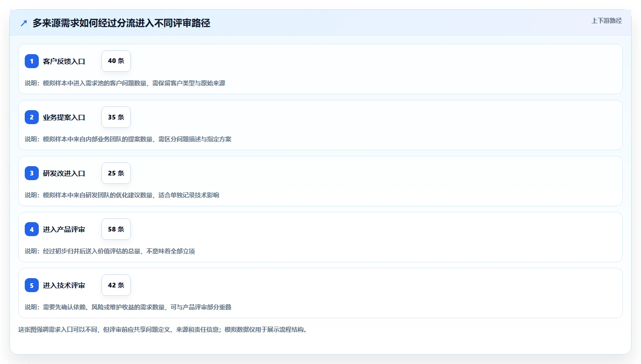Click the 35 条 count chip
This screenshot has height=364, width=641.
point(116,117)
